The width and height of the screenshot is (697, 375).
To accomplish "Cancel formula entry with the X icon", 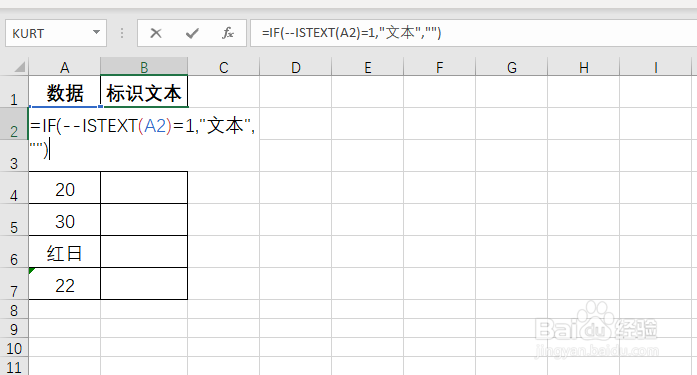I will coord(156,33).
